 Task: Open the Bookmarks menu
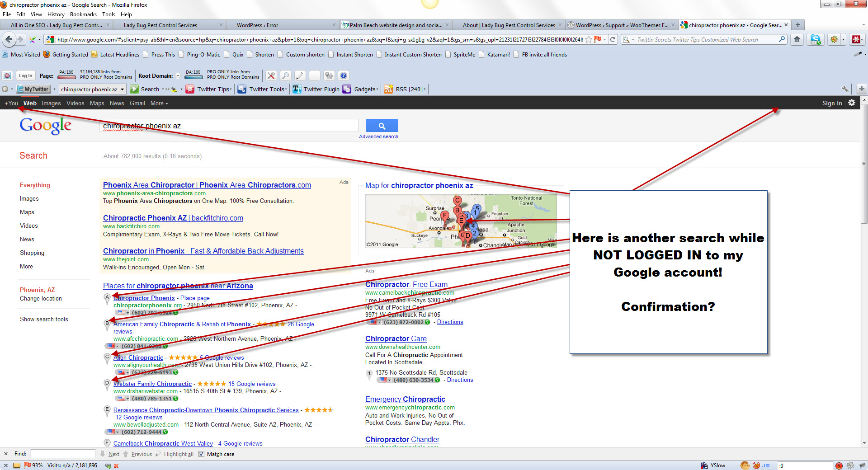pyautogui.click(x=83, y=14)
